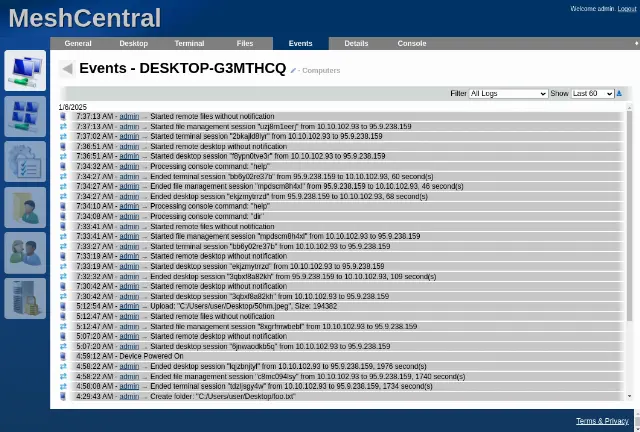The height and width of the screenshot is (432, 640).
Task: Click the download icon next to Show dropdown
Action: (619, 94)
